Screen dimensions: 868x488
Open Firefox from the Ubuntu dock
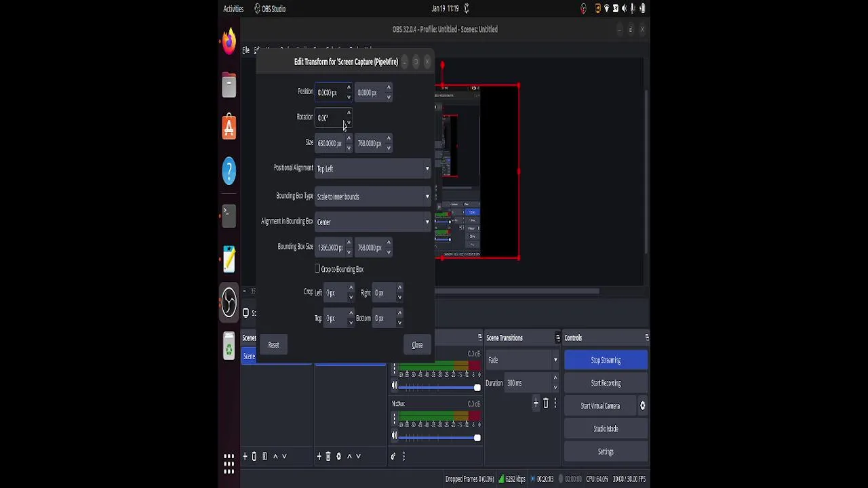pyautogui.click(x=229, y=42)
